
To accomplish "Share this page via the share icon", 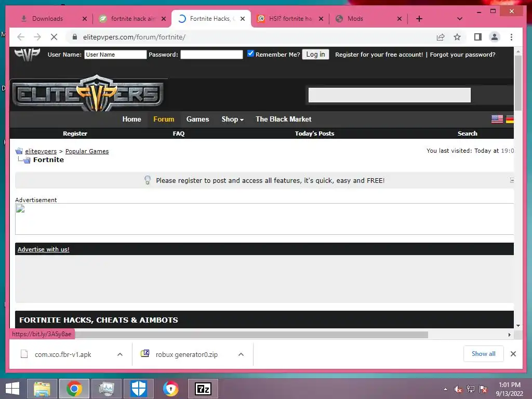I will tap(441, 37).
